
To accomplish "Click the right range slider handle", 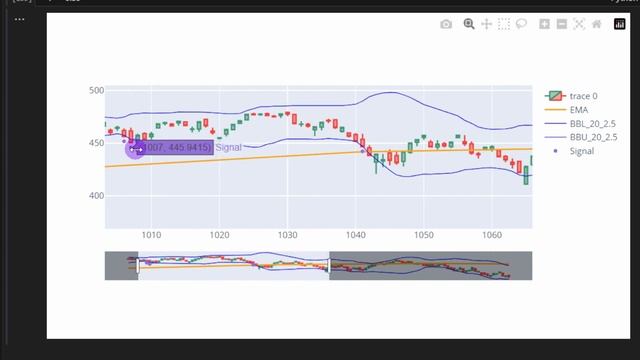I will [x=329, y=266].
